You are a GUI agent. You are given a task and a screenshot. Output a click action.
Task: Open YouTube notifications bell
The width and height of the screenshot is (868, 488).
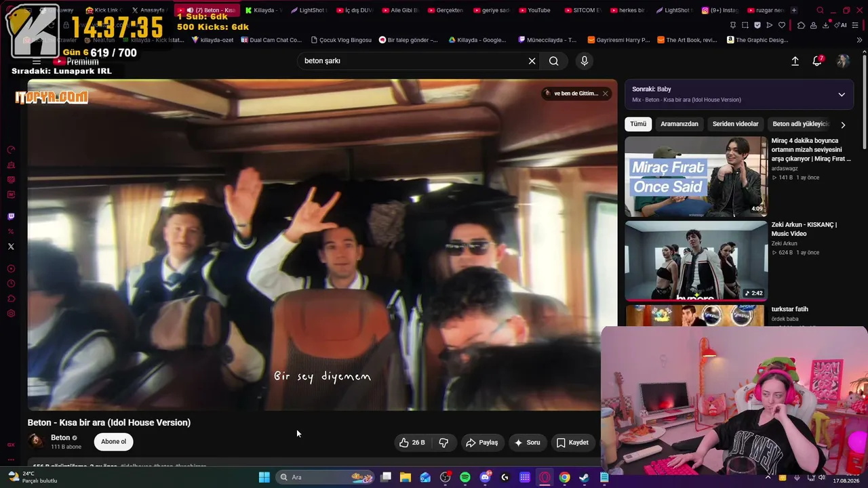tap(817, 61)
